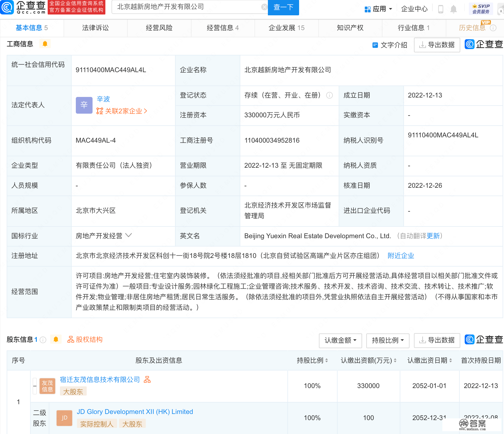Click 导出数据 in the 股东信息 section

click(x=437, y=340)
